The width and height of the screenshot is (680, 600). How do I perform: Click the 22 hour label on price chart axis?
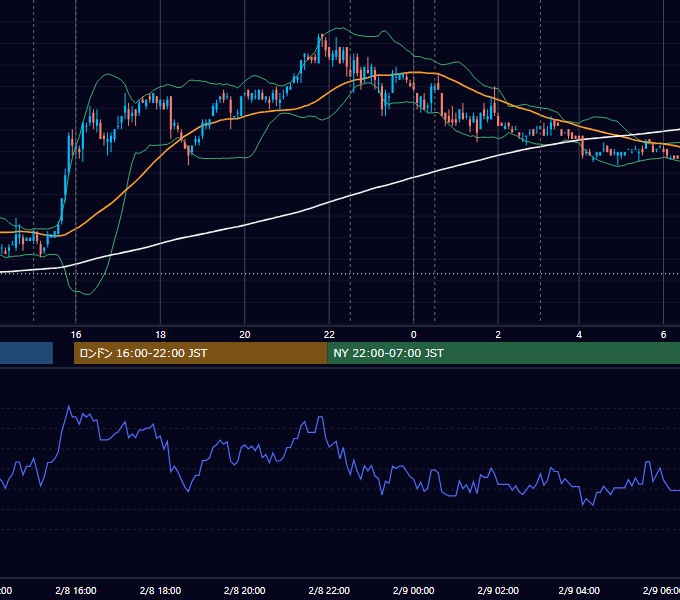(329, 335)
